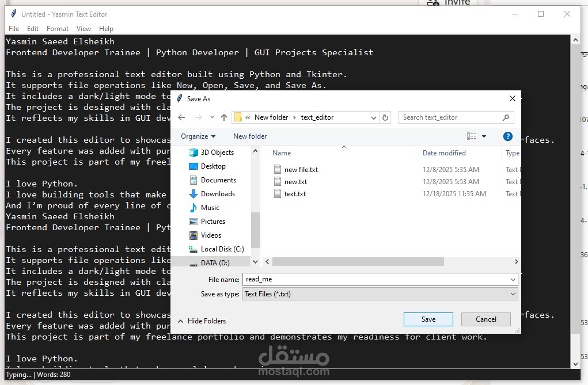Screen dimensions: 588x385
Task: Expand the Save as type dropdown
Action: 512,293
